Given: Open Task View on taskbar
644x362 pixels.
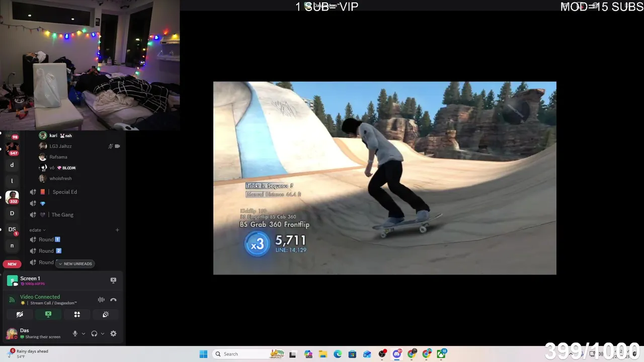Looking at the screenshot, I should tap(293, 354).
